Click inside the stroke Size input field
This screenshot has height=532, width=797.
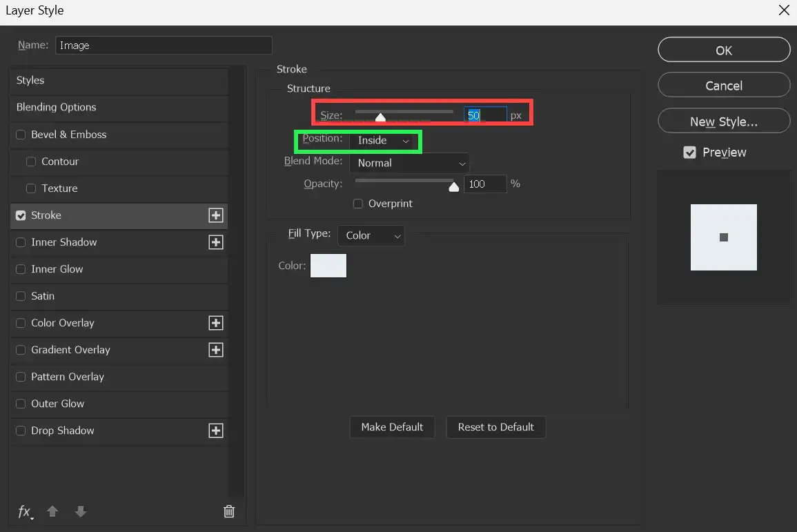pos(484,115)
